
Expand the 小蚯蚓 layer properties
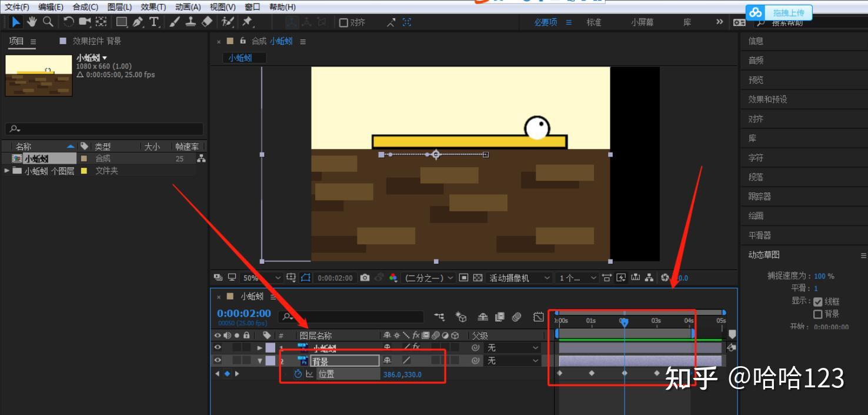click(260, 348)
